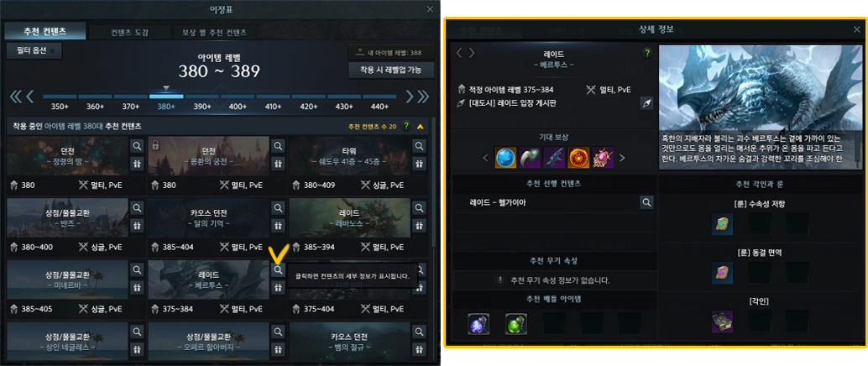Image resolution: width=868 pixels, height=366 pixels.
Task: Click the 수속성 저항 rune icon
Action: click(x=723, y=223)
